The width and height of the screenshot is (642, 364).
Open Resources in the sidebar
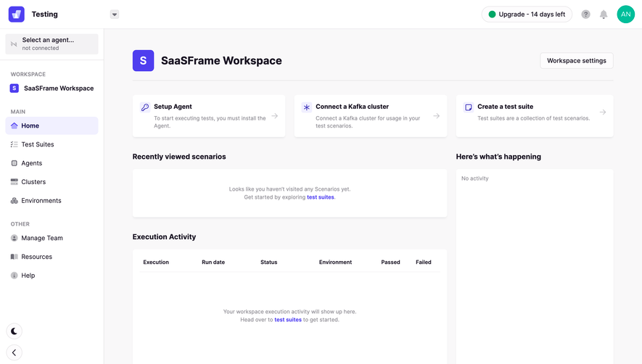52,257
